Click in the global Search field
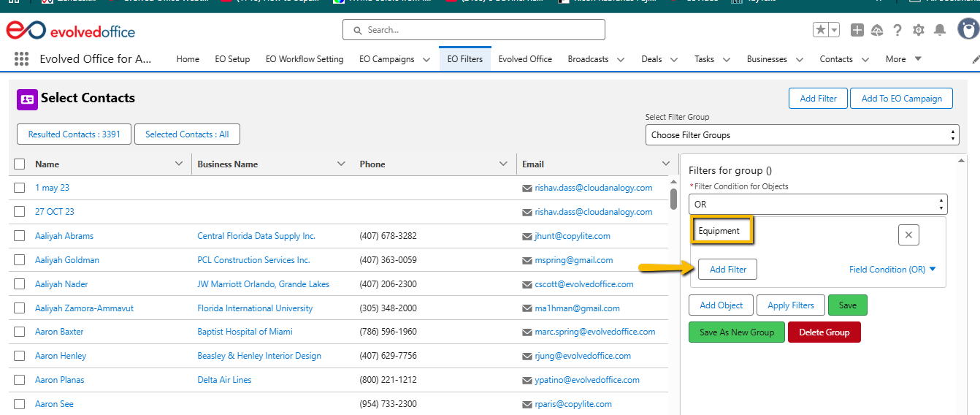This screenshot has width=980, height=415. point(474,30)
